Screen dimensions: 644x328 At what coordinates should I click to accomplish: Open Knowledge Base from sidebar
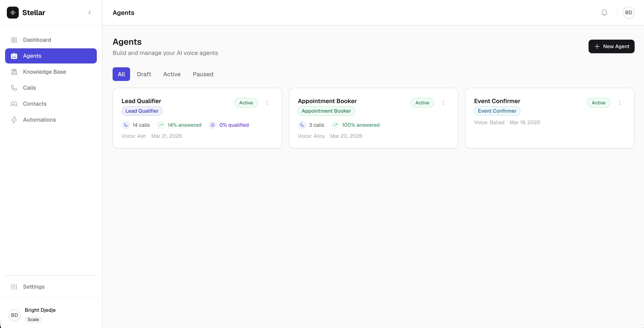tap(45, 72)
